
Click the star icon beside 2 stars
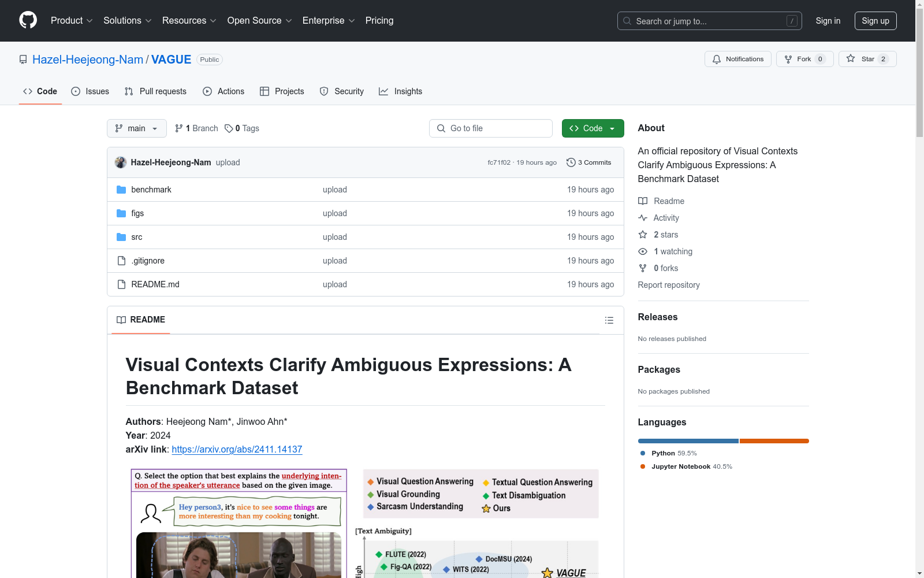pos(643,235)
